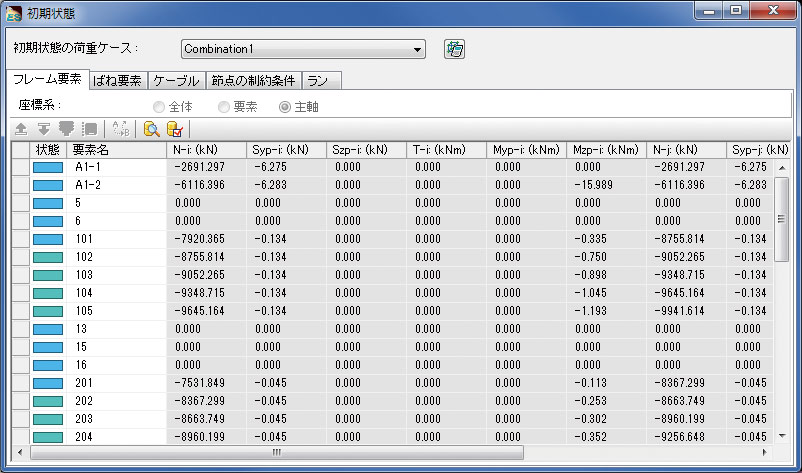Screen dimensions: 802x473
Task: Click the vertical scrollbar thumb
Action: [782, 219]
